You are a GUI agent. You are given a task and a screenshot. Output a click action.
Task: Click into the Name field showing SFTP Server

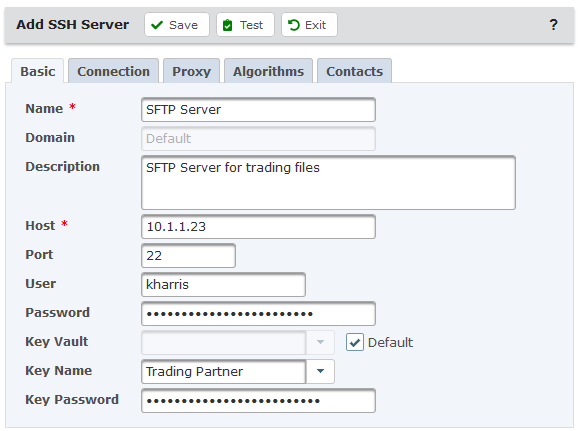coord(258,110)
